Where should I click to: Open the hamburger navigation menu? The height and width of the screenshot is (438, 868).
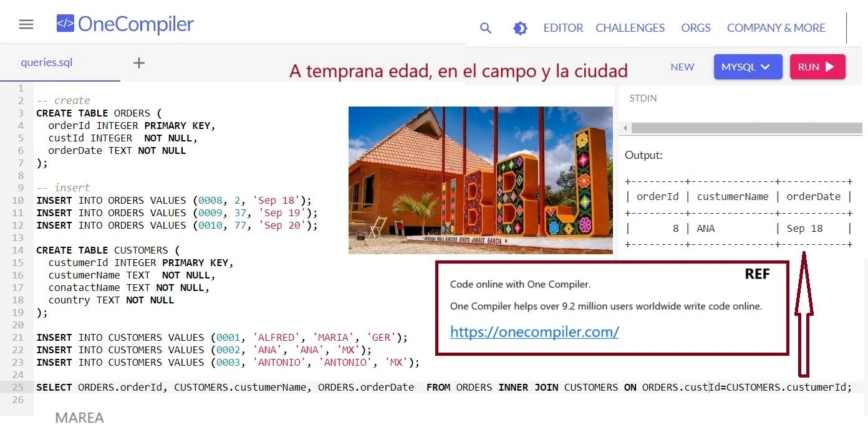pyautogui.click(x=26, y=24)
